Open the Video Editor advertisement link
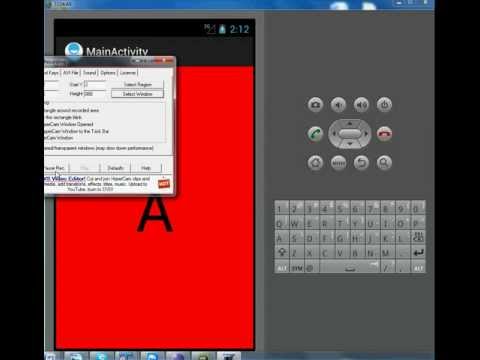480x360 pixels. point(65,179)
